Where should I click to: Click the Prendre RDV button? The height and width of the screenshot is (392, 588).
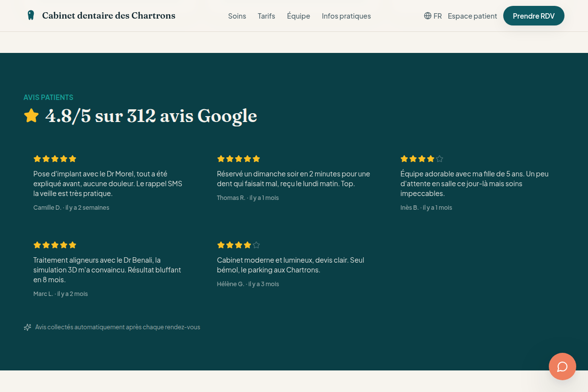pyautogui.click(x=534, y=16)
